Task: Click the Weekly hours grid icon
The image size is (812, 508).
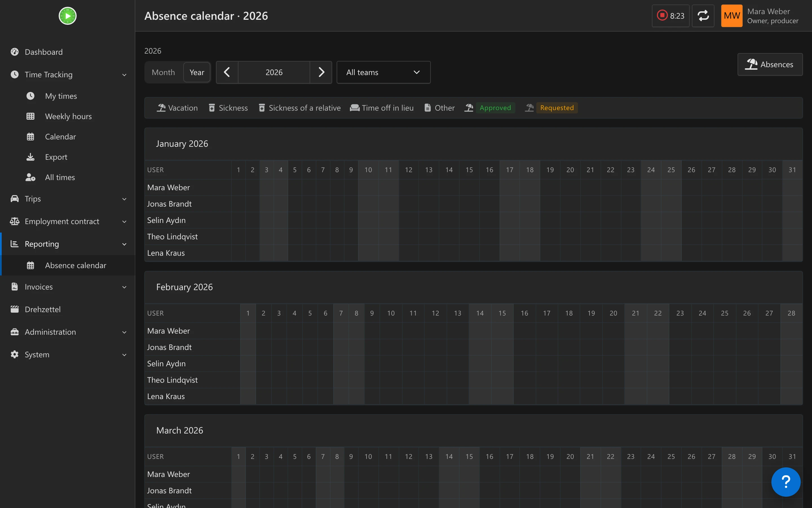Action: tap(30, 116)
